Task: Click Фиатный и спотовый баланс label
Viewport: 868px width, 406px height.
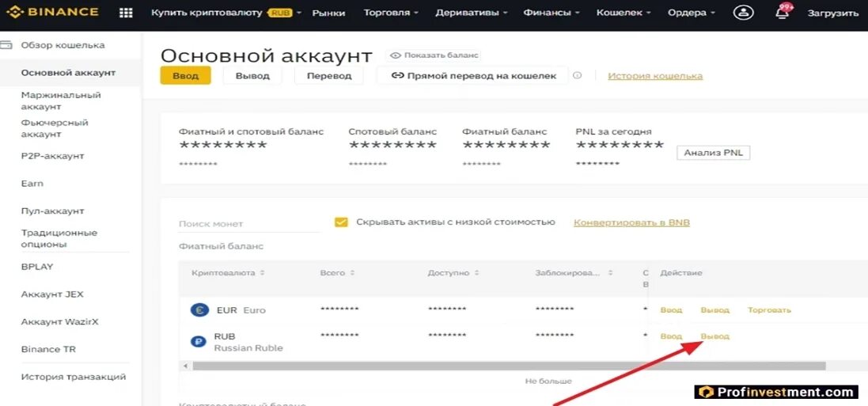Action: (x=252, y=131)
